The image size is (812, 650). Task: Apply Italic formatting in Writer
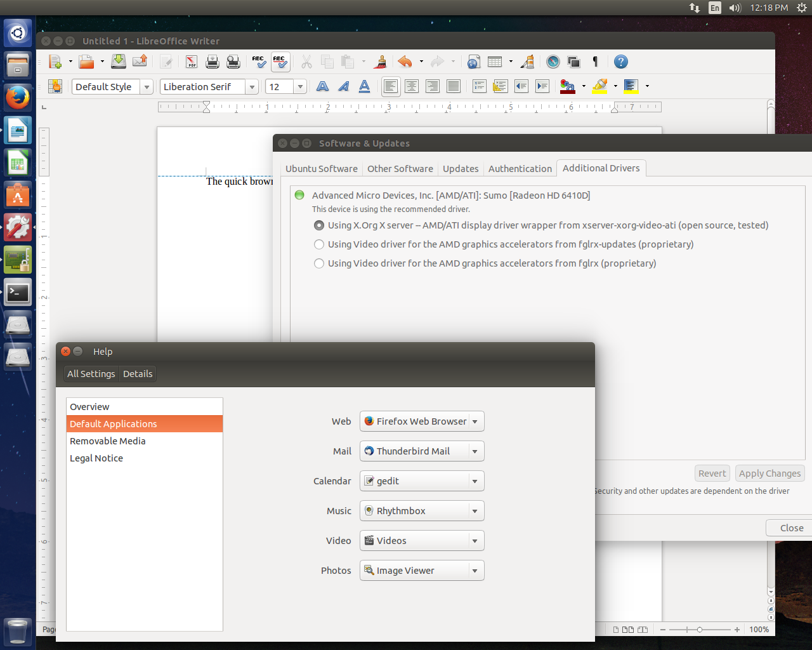(343, 86)
